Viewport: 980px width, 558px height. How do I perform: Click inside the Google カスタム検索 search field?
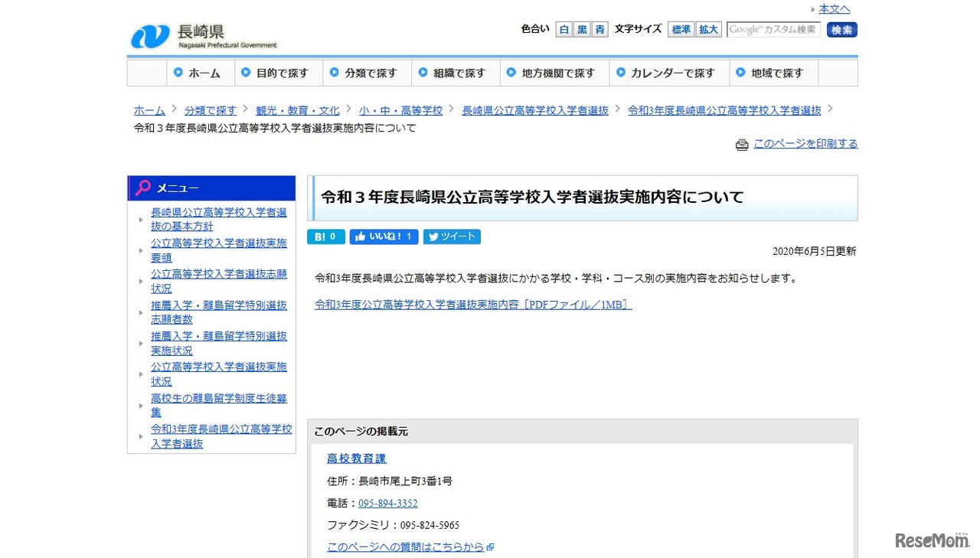(x=773, y=29)
